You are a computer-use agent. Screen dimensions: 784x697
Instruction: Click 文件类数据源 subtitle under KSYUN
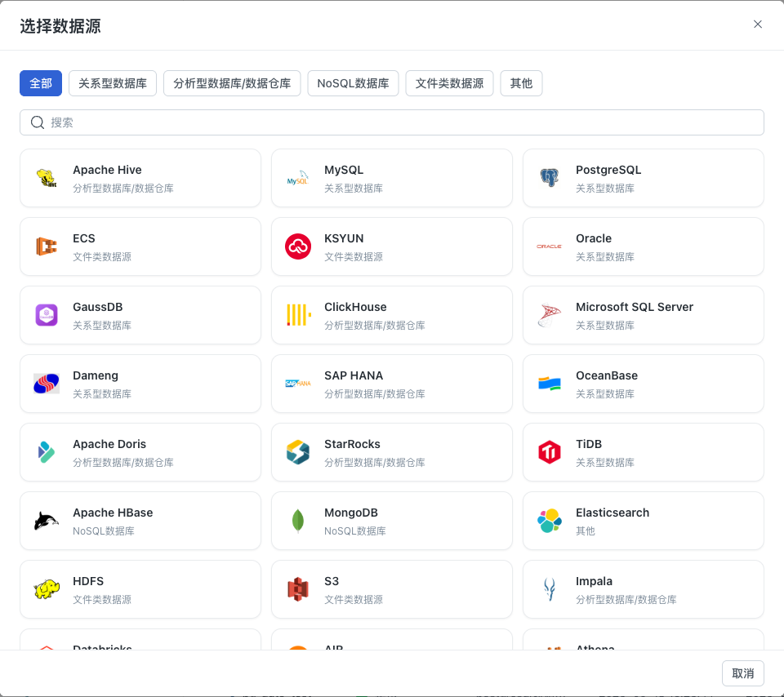tap(354, 256)
